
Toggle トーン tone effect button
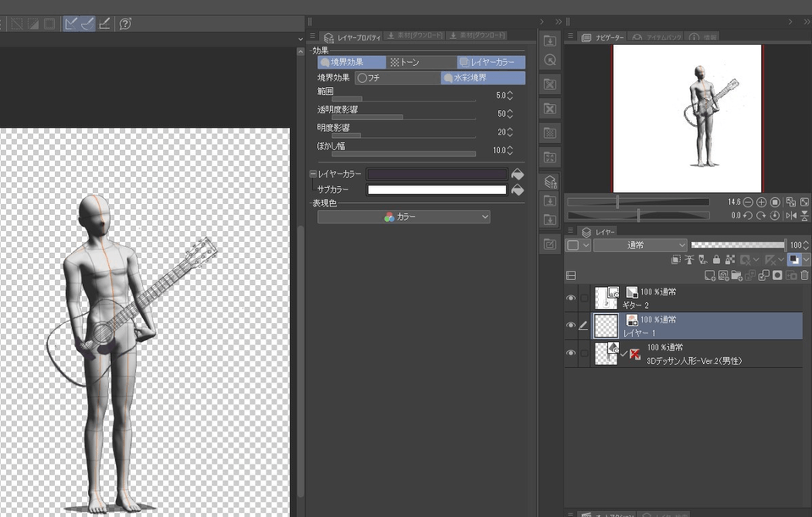(421, 62)
